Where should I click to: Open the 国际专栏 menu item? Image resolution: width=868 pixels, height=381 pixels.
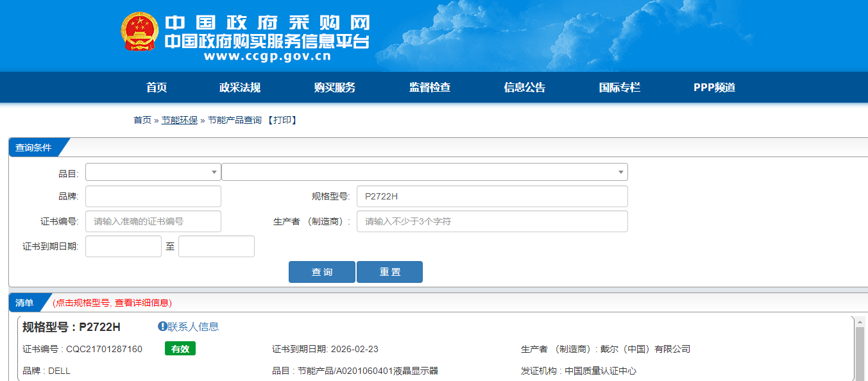coord(620,88)
